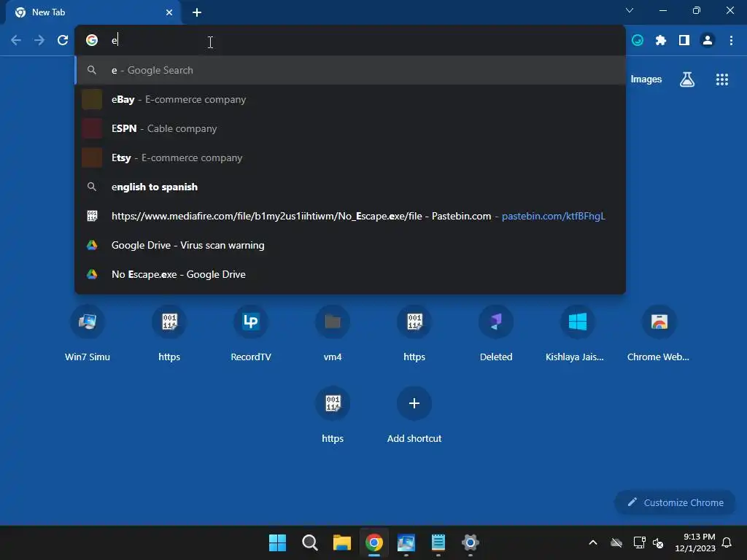The height and width of the screenshot is (560, 747).
Task: Open the Extensions puzzle icon
Action: 661,40
